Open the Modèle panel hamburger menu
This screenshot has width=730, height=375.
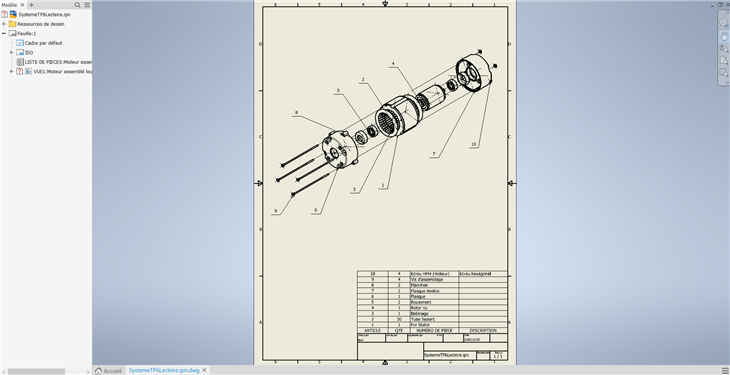pyautogui.click(x=87, y=5)
